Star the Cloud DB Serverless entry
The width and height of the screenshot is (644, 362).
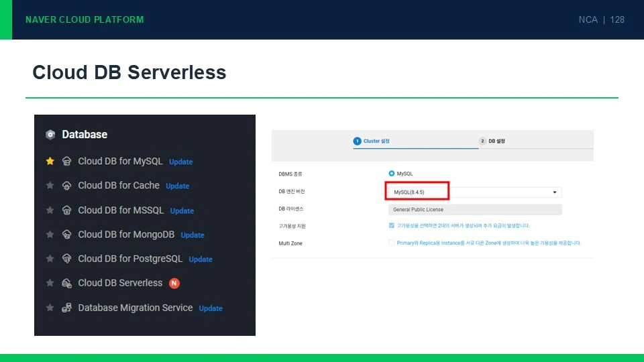point(50,283)
